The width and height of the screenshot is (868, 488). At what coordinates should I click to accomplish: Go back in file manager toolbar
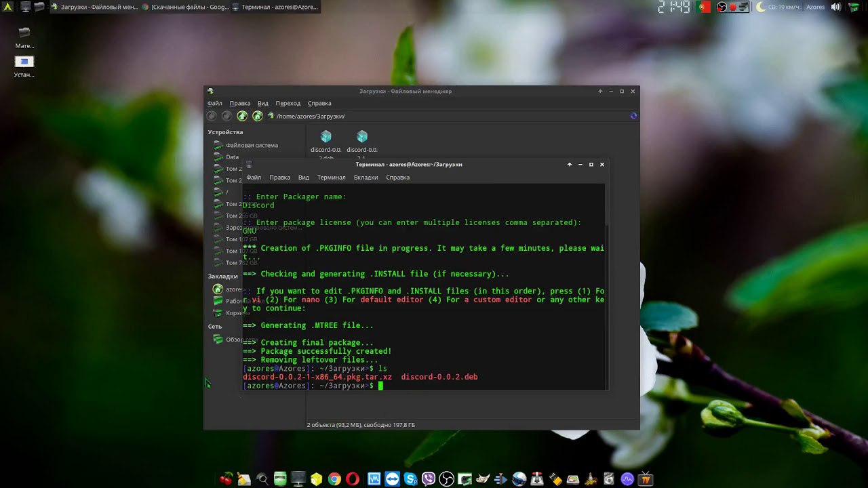point(212,116)
